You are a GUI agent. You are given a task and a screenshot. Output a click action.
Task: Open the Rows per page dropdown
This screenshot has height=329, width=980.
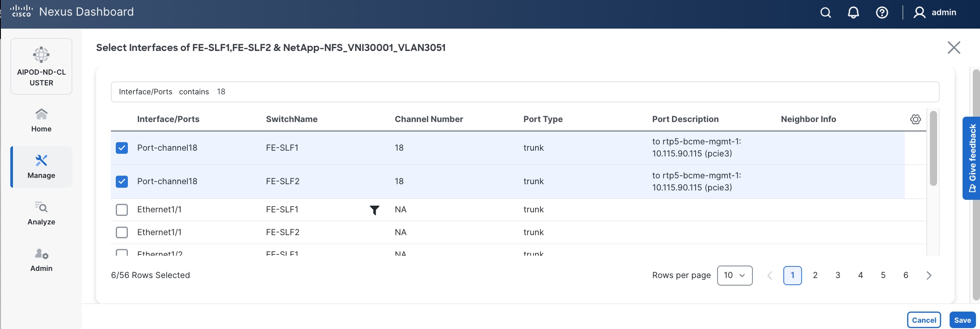735,275
